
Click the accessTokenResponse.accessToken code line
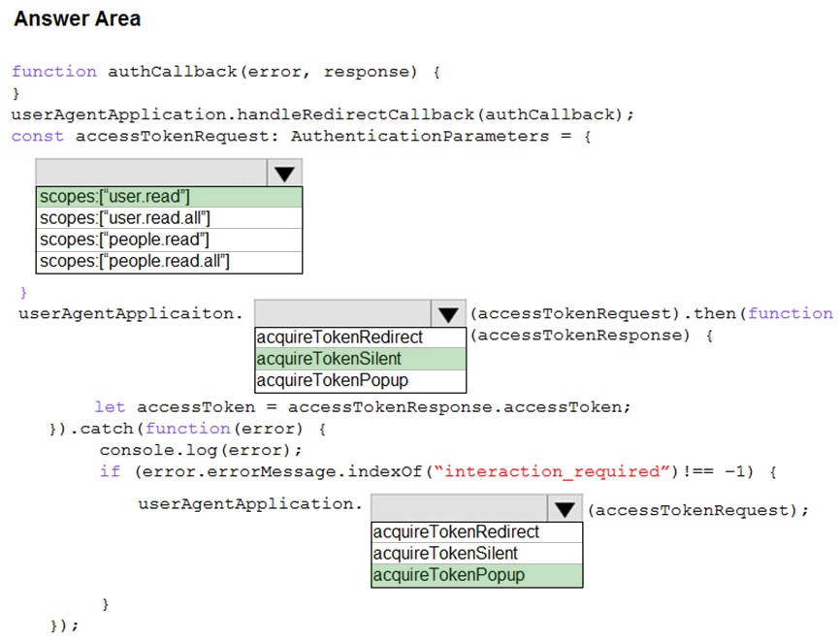click(363, 407)
